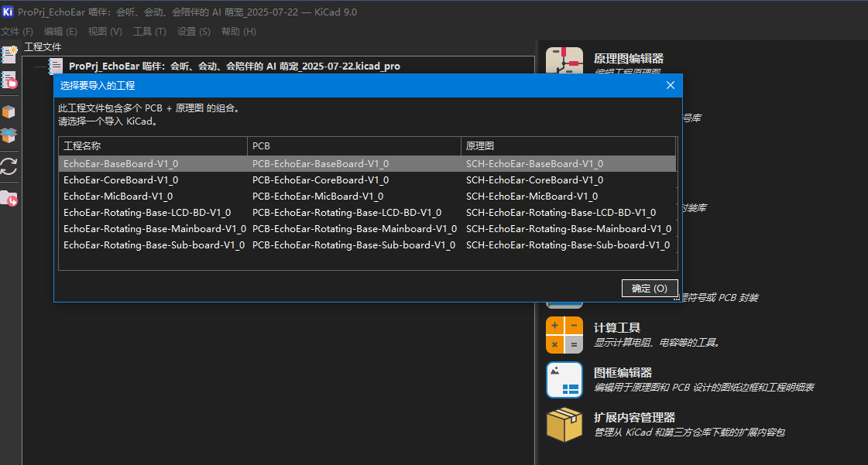This screenshot has height=465, width=868.
Task: Select the EchoEar-Rotating-Base-LCD-BD-V1_0 project name
Action: coord(147,212)
